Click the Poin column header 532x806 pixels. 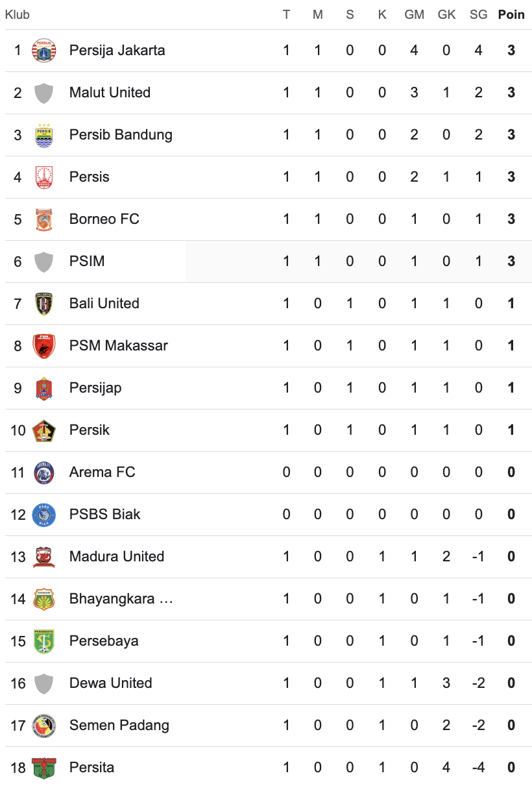pyautogui.click(x=511, y=14)
